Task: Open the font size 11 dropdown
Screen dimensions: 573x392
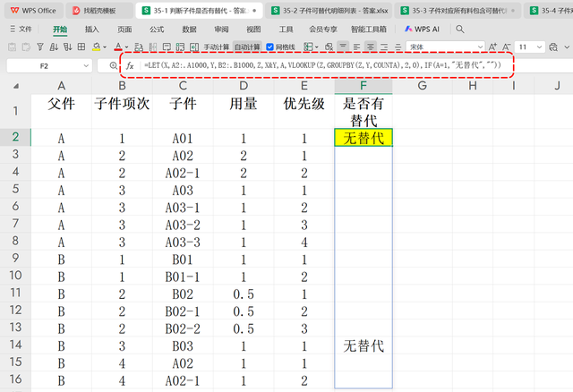Action: [539, 47]
